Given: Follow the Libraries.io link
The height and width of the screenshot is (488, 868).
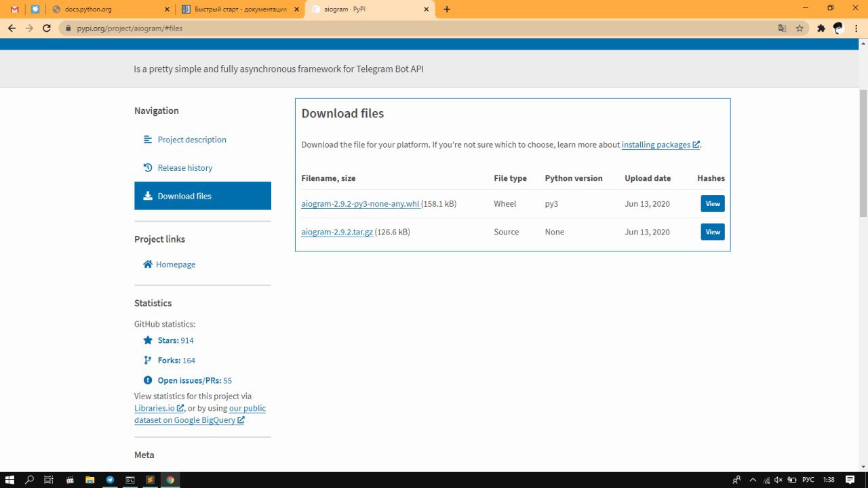Looking at the screenshot, I should (x=159, y=408).
